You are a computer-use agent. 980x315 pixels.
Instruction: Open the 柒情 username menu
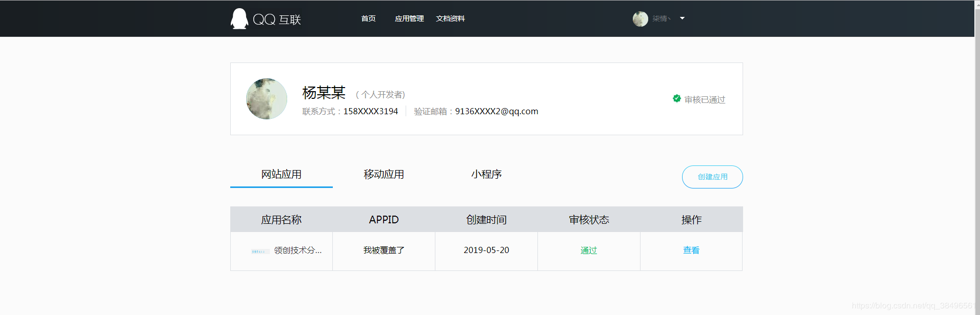661,19
